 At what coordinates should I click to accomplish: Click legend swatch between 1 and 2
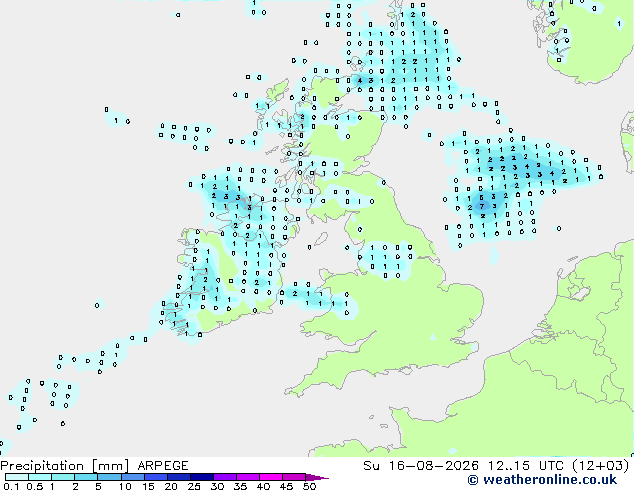pos(63,477)
